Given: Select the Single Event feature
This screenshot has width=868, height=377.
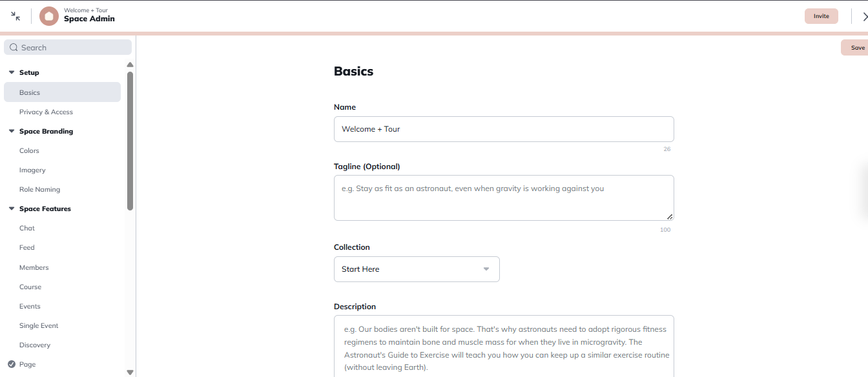Looking at the screenshot, I should tap(39, 325).
